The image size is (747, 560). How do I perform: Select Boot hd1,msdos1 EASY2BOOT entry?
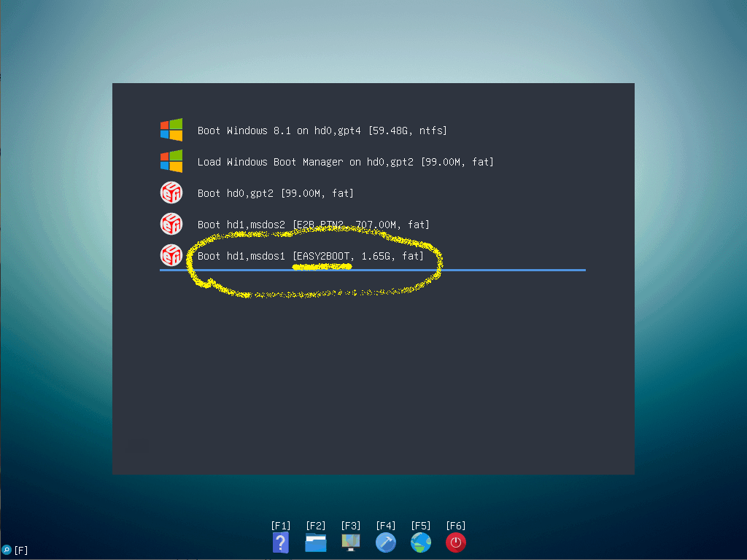point(373,256)
